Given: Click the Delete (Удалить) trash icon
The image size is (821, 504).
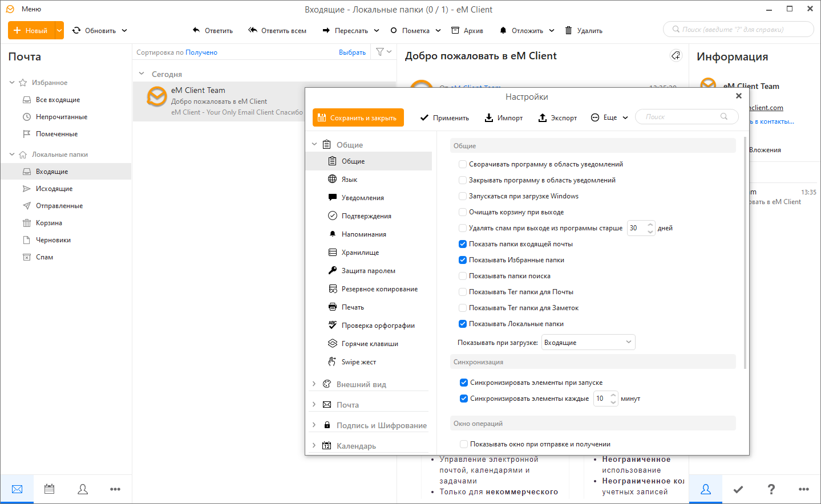Looking at the screenshot, I should [568, 30].
